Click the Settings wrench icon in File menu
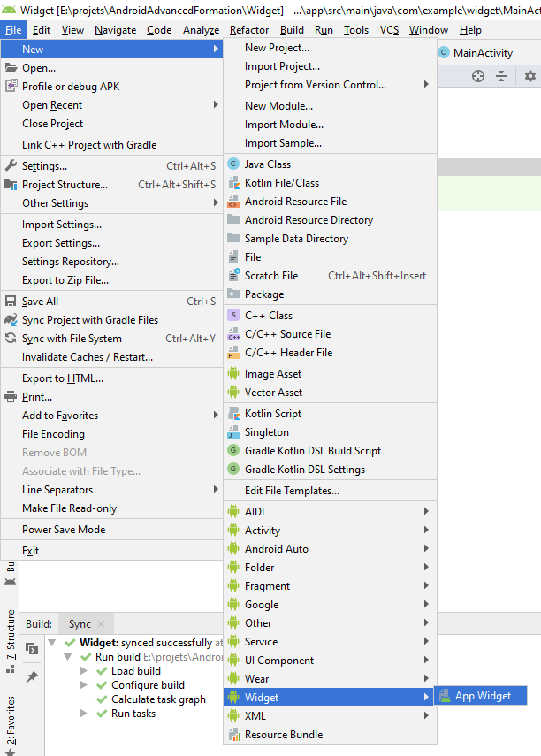This screenshot has height=756, width=541. (x=11, y=165)
